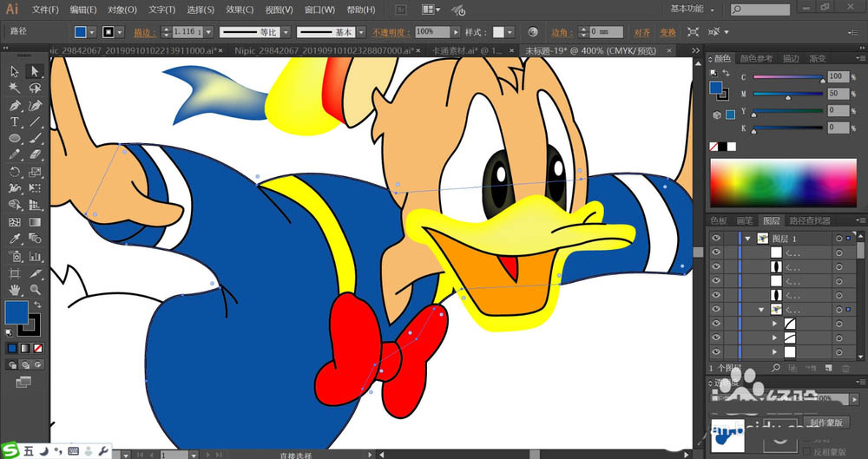Select the Free Transform tool
Image resolution: width=868 pixels, height=459 pixels.
[35, 188]
